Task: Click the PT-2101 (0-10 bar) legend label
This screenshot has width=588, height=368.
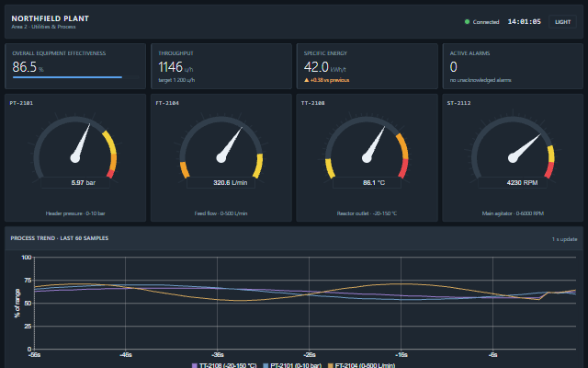Action: 296,365
